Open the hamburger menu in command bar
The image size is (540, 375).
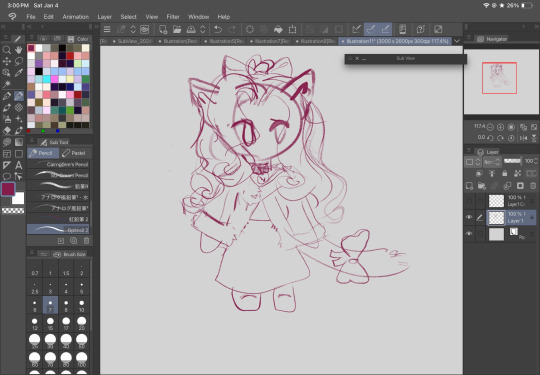[107, 29]
